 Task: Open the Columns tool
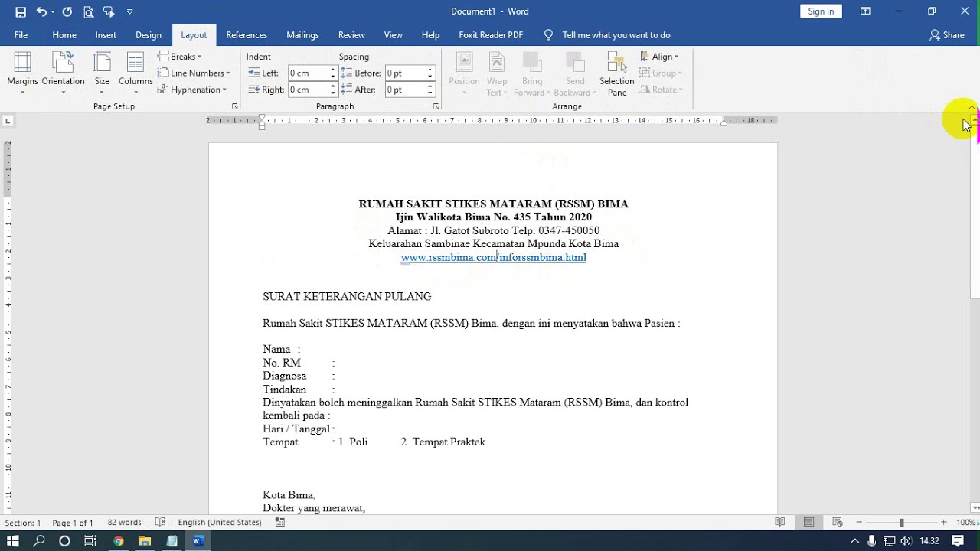136,73
